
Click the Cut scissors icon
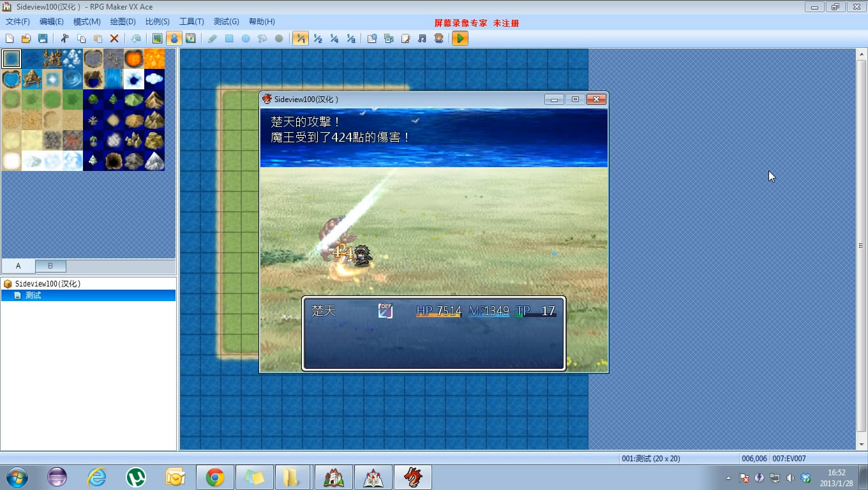coord(64,38)
